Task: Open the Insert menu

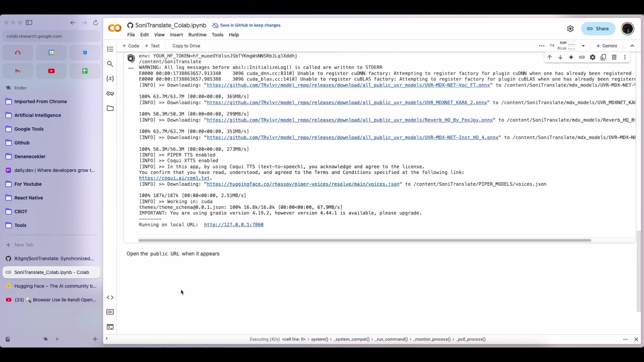Action: (x=176, y=35)
